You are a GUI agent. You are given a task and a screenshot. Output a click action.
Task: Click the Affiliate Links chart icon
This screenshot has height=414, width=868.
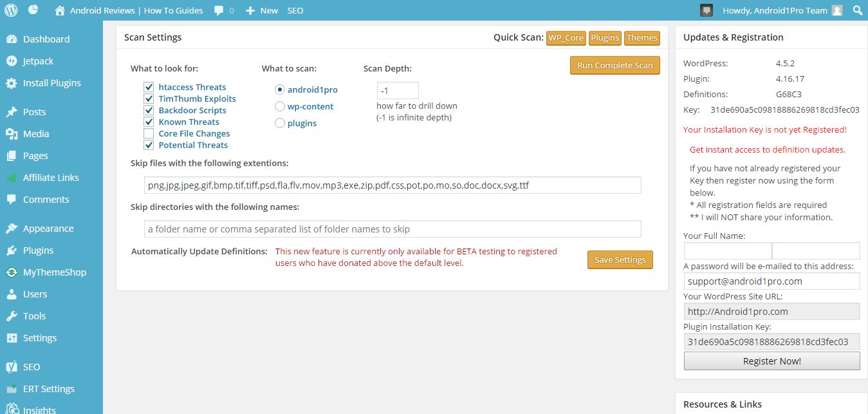(x=12, y=178)
